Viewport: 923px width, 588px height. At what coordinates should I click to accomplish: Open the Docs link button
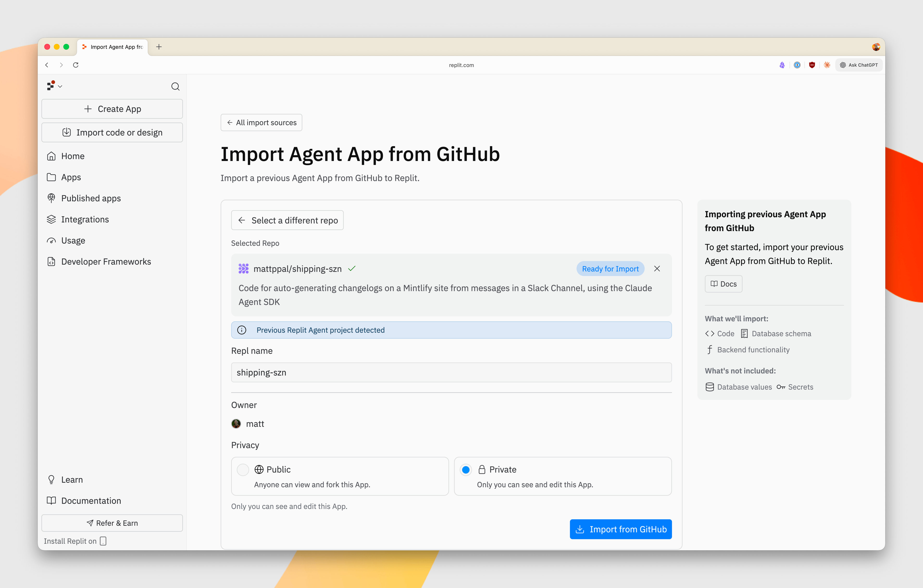tap(723, 284)
